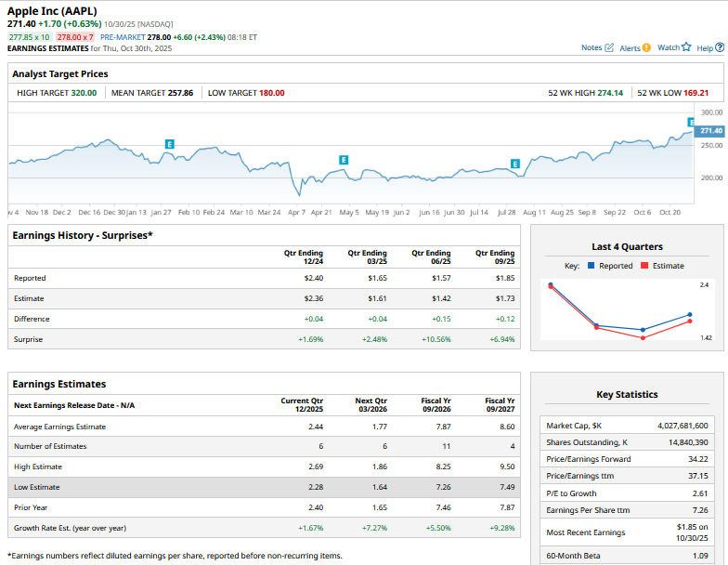Open the Help question mark icon
Image resolution: width=728 pixels, height=565 pixels.
coord(718,47)
